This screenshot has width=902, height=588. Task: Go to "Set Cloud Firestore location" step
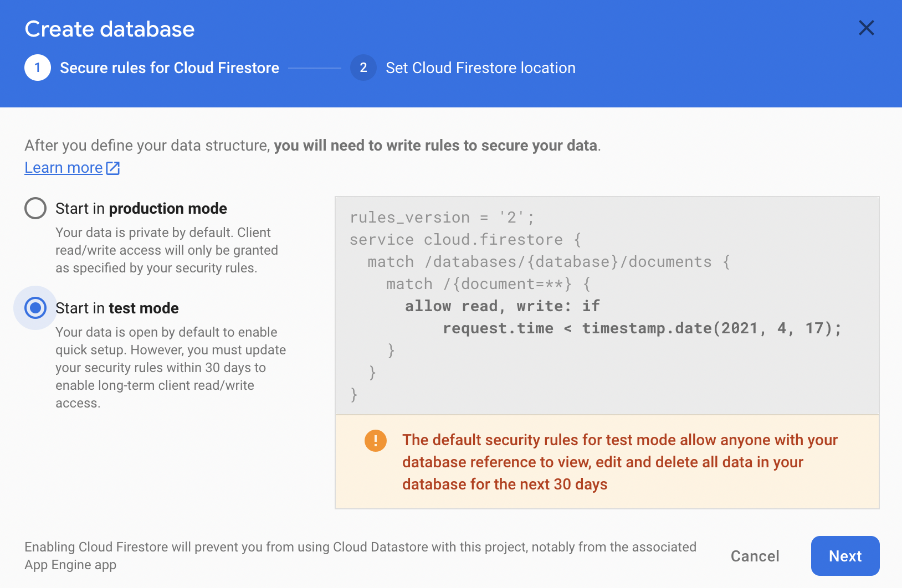[x=480, y=68]
